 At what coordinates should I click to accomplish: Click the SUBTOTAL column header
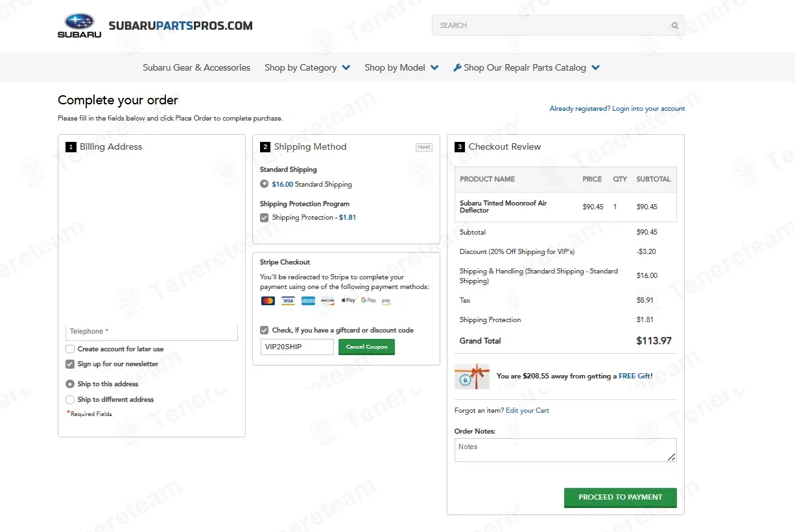tap(654, 179)
